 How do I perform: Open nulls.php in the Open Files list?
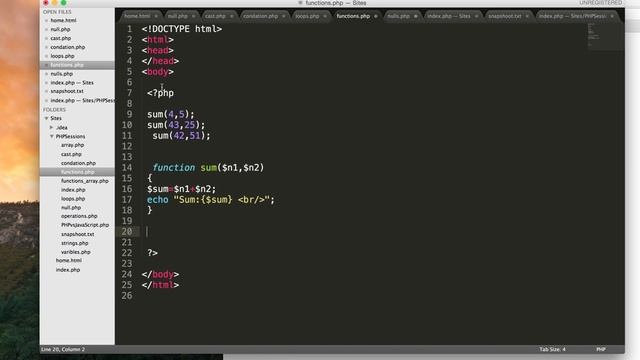(62, 74)
